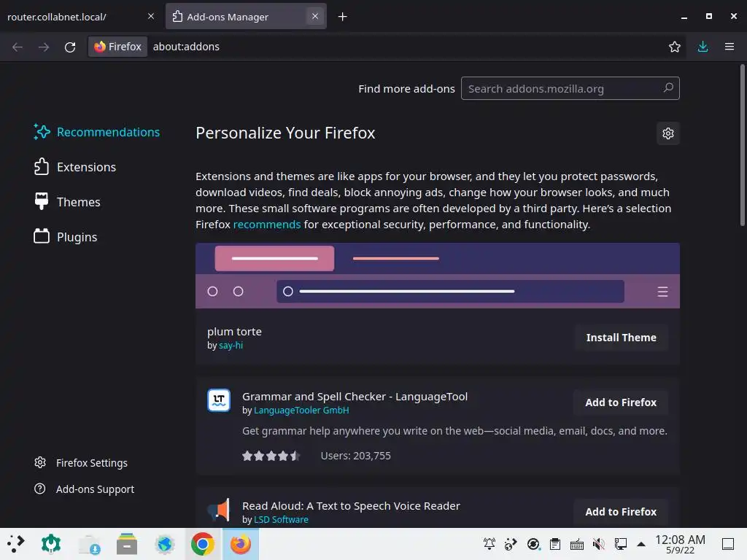This screenshot has height=560, width=747.
Task: Click the LanguageTool extension icon
Action: (x=219, y=400)
